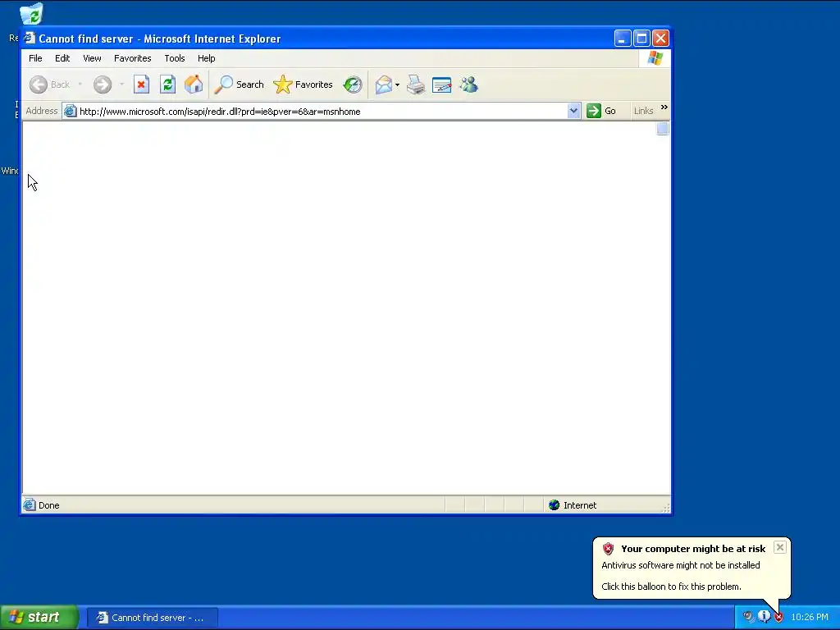
Task: Click the Links toolbar label
Action: coord(643,111)
